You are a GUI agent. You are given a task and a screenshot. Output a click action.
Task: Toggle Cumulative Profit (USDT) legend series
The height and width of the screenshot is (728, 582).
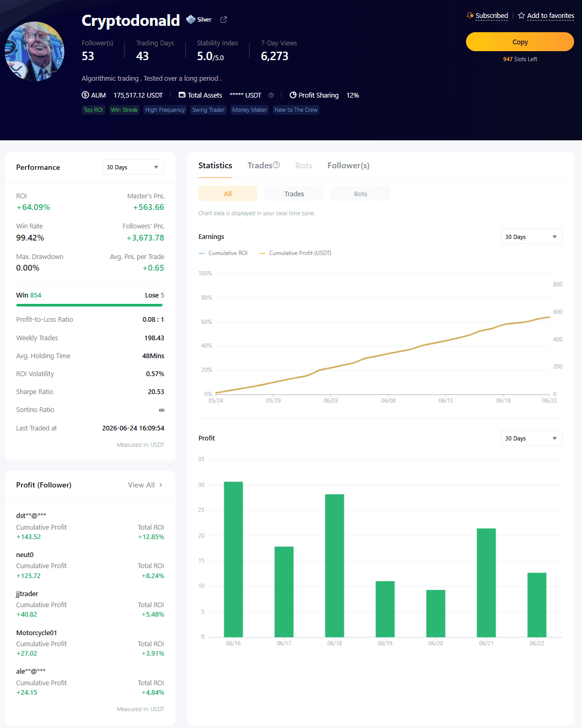(295, 253)
